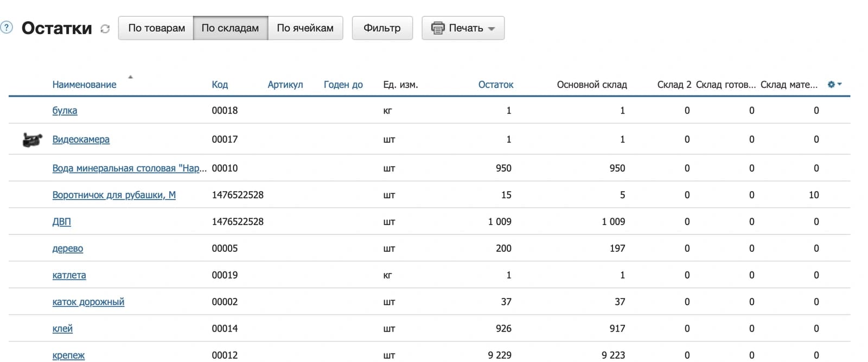Click the Склад мате... column header
The height and width of the screenshot is (362, 868).
(789, 85)
